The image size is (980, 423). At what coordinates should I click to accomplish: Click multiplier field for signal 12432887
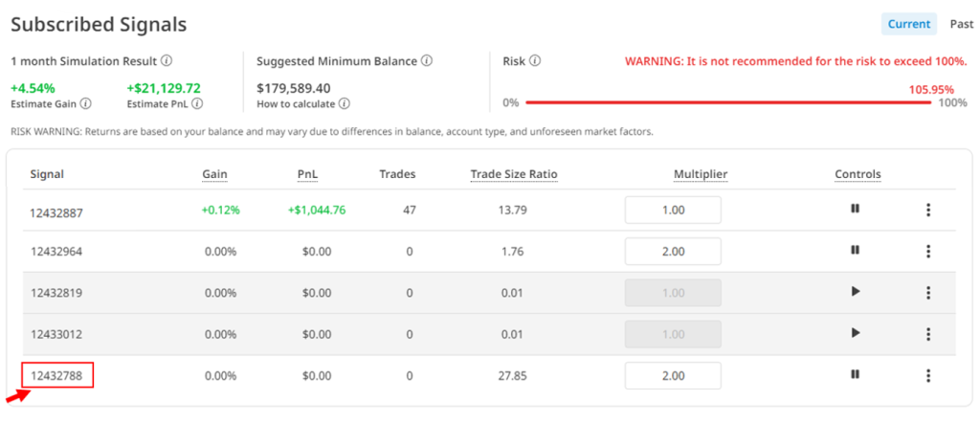[x=672, y=211]
